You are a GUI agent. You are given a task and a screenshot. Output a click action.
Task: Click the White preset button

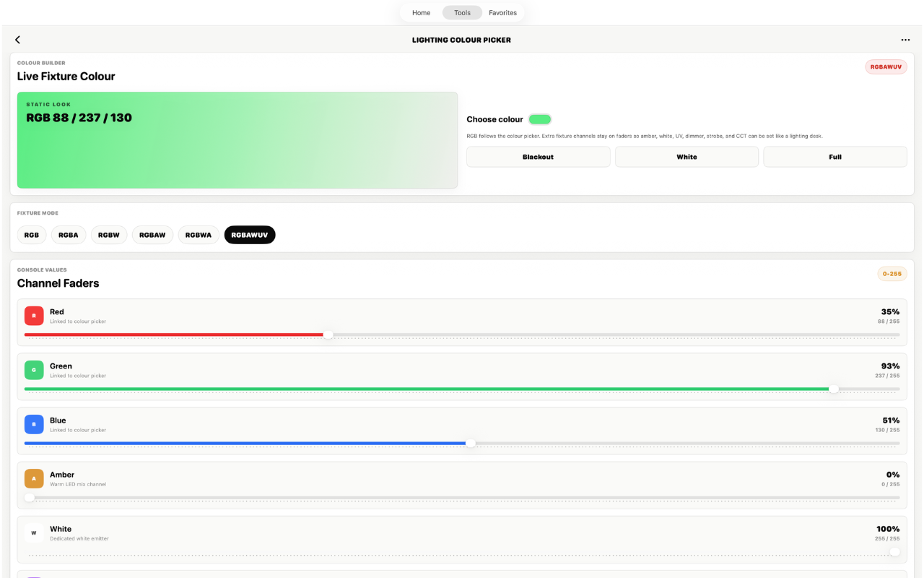point(687,157)
